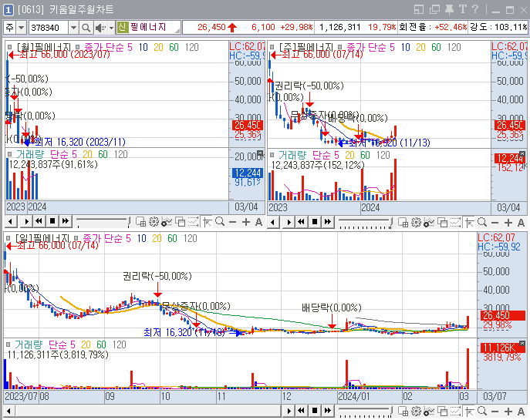This screenshot has width=530, height=420.
Task: Toggle monthly chart 종가 단순 moving average marker
Action: click(x=78, y=47)
